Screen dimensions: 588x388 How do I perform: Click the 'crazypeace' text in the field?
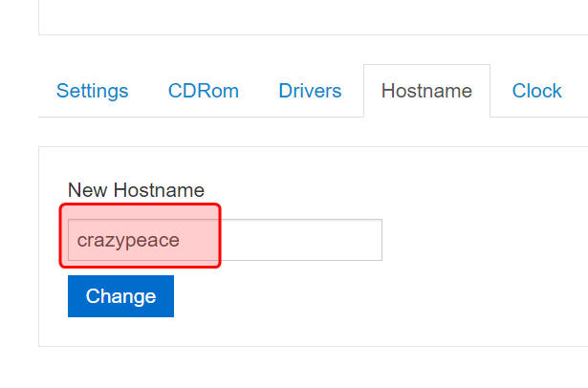point(128,240)
